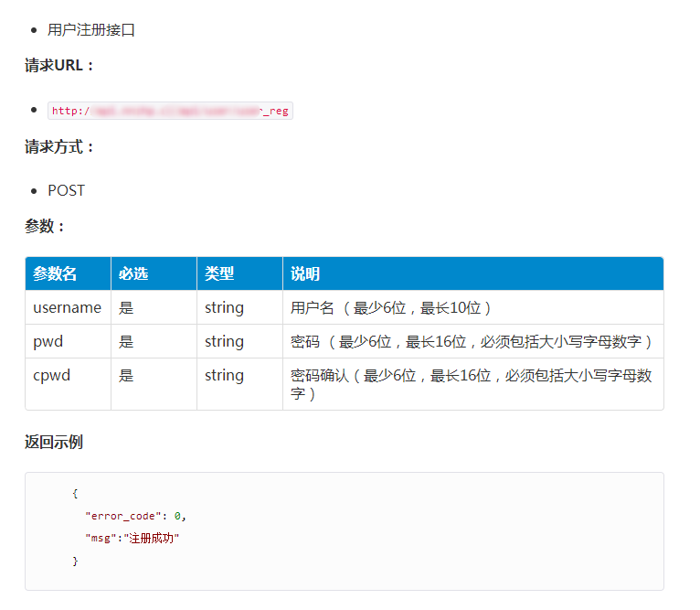Click the opening brace in the code block
The height and width of the screenshot is (610, 700).
click(75, 494)
